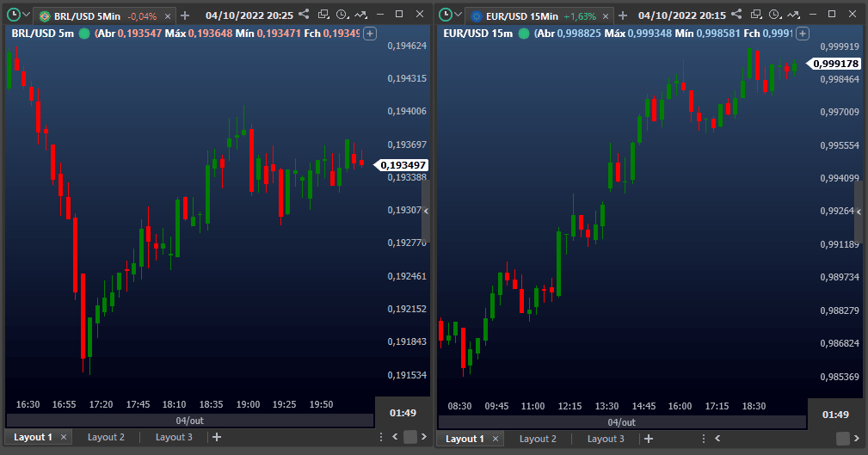Click the trend line chart icon on BRL/USD window
This screenshot has width=868, height=455.
click(x=360, y=15)
